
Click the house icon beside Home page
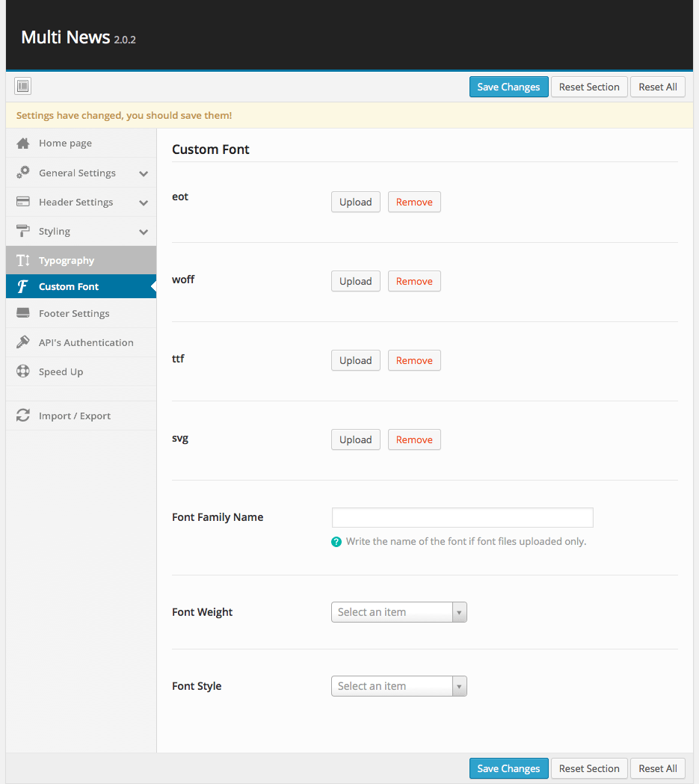[23, 143]
